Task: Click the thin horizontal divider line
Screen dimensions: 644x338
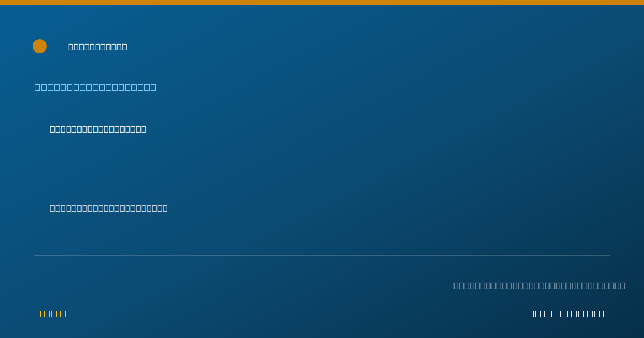Action: point(322,255)
